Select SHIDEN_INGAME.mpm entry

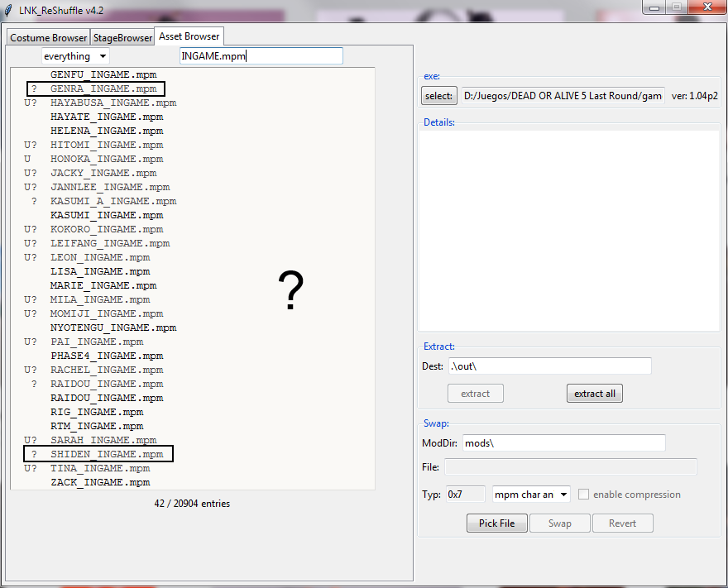[x=106, y=454]
